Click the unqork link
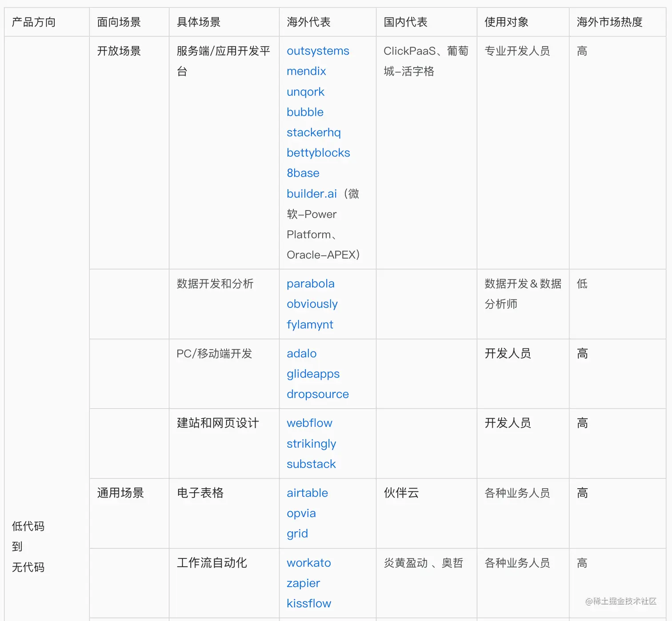The image size is (672, 621). (x=305, y=92)
